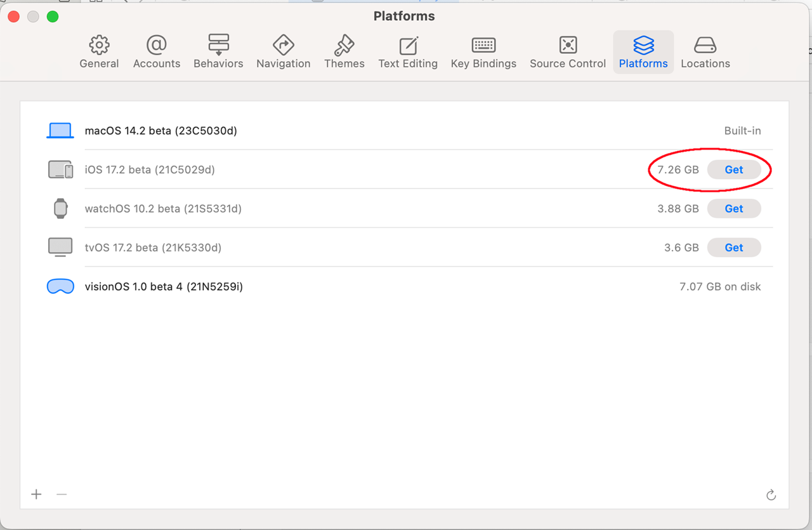The width and height of the screenshot is (812, 530).
Task: Click the tvOS display icon
Action: 60,248
